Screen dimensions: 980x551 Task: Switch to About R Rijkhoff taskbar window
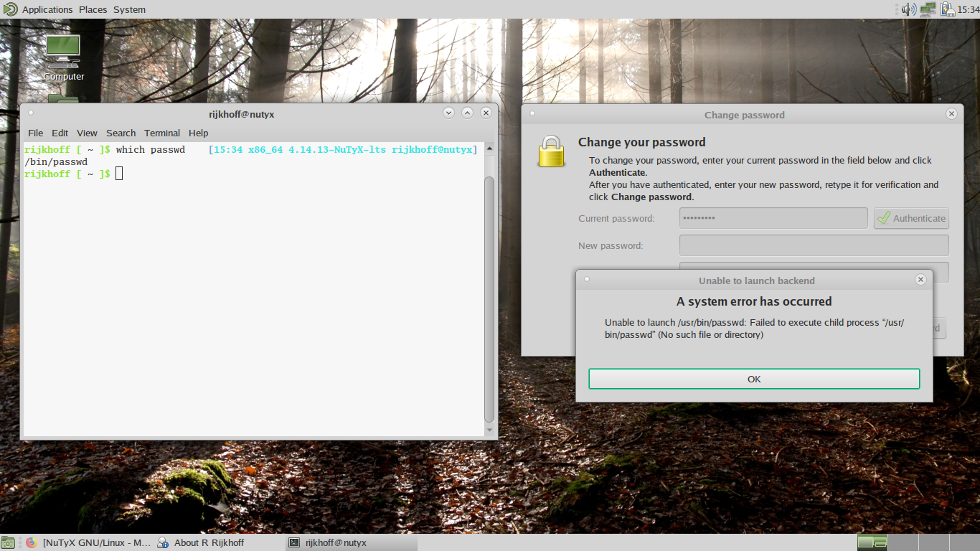pyautogui.click(x=219, y=542)
